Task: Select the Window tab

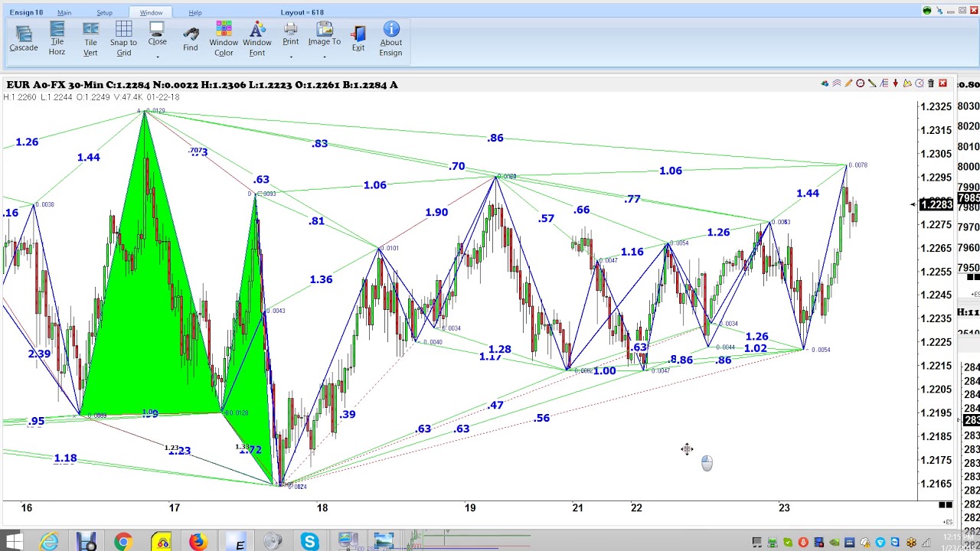Action: [x=151, y=12]
